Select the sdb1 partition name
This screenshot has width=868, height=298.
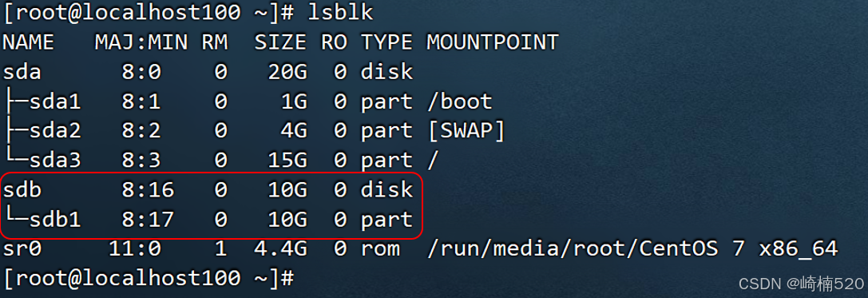coord(55,220)
